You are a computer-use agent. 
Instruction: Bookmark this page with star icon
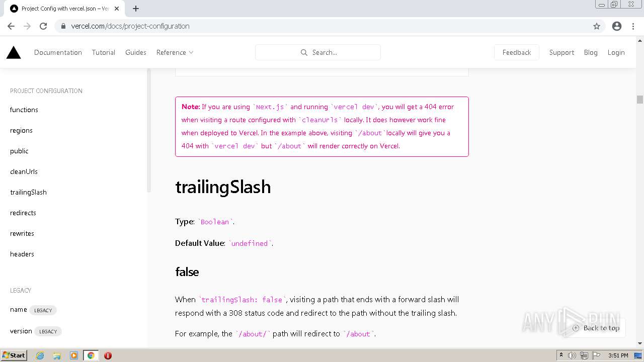click(x=597, y=26)
